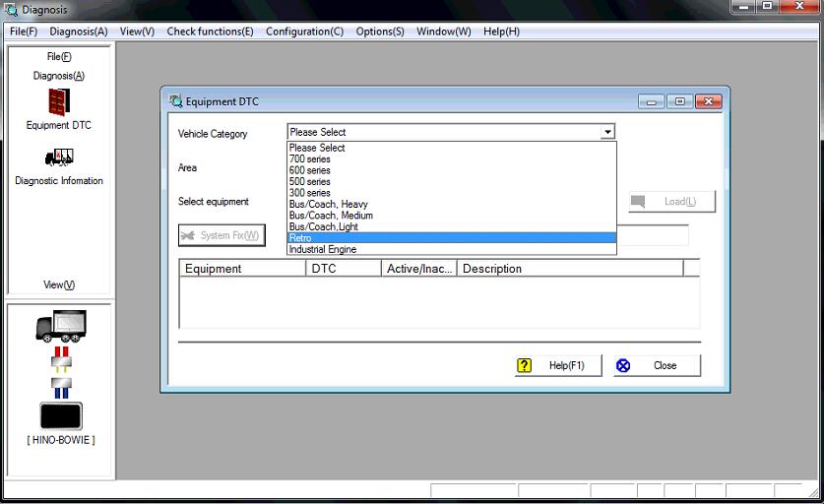Click the View(V) sidebar panel header
Image resolution: width=824 pixels, height=504 pixels.
click(59, 284)
